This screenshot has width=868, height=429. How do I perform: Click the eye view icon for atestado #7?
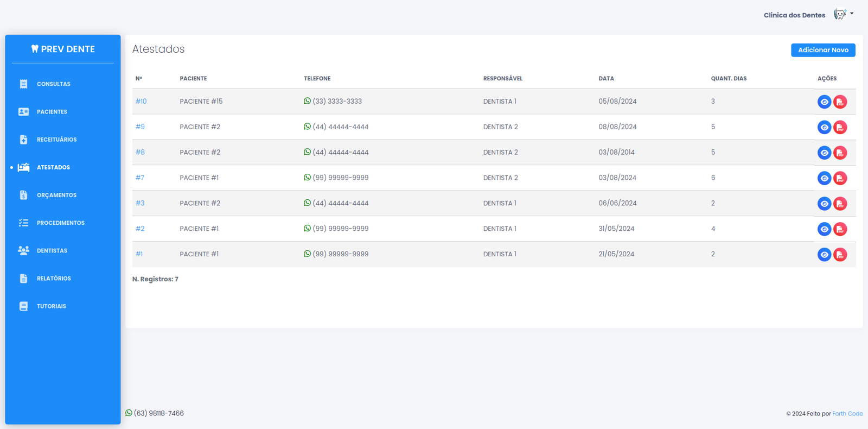824,178
